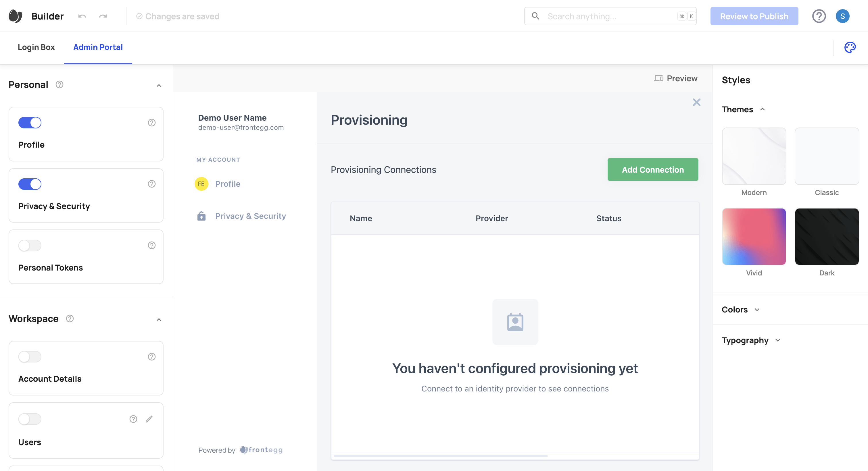Enable the Personal Tokens toggle
868x471 pixels.
(30, 246)
